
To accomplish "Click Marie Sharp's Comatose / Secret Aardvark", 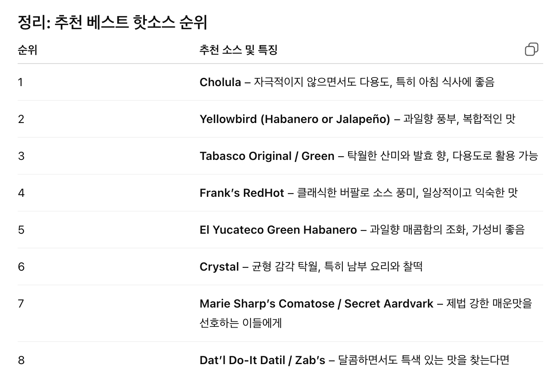I will tap(317, 303).
